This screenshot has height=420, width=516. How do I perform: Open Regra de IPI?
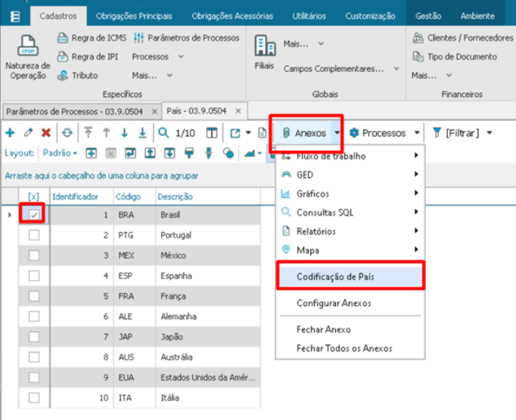(88, 57)
